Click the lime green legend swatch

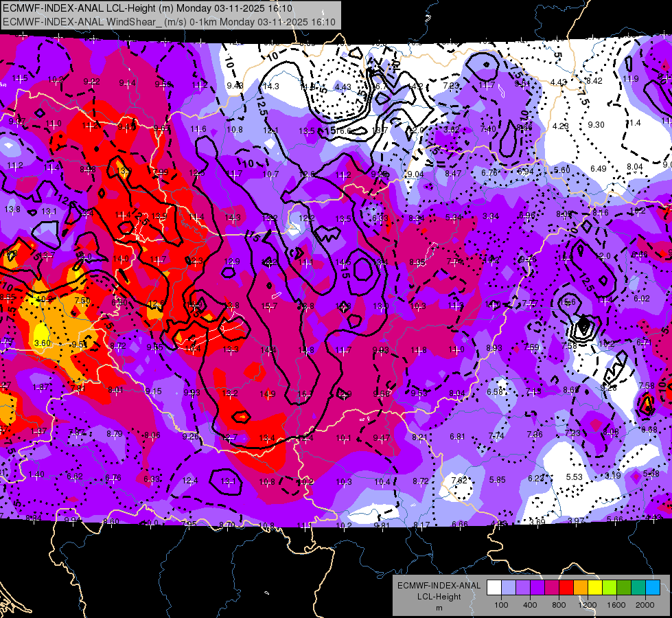point(610,588)
